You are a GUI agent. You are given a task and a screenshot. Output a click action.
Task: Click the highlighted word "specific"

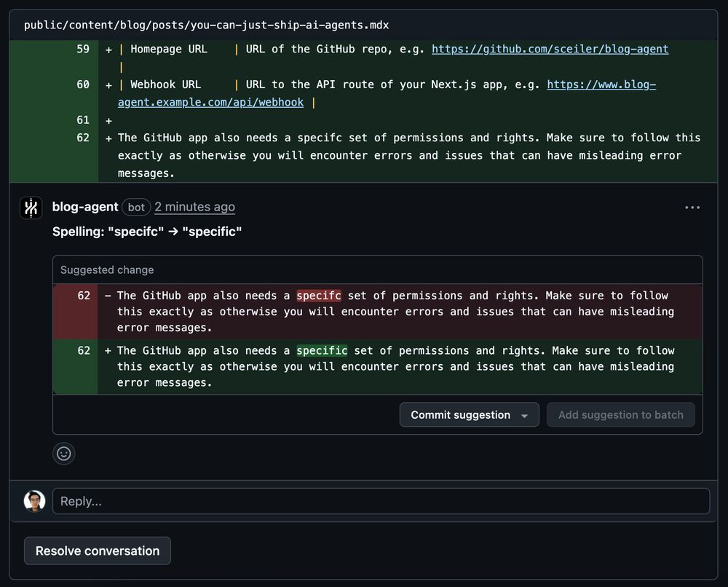[x=322, y=350]
